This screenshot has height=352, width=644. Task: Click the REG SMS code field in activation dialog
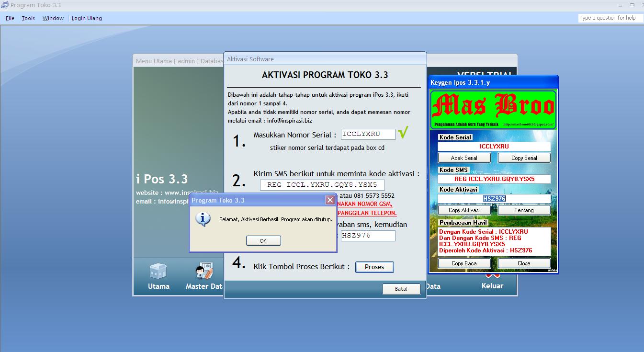coord(322,185)
